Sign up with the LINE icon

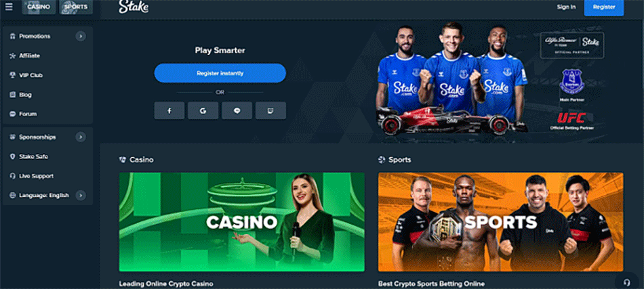click(237, 111)
